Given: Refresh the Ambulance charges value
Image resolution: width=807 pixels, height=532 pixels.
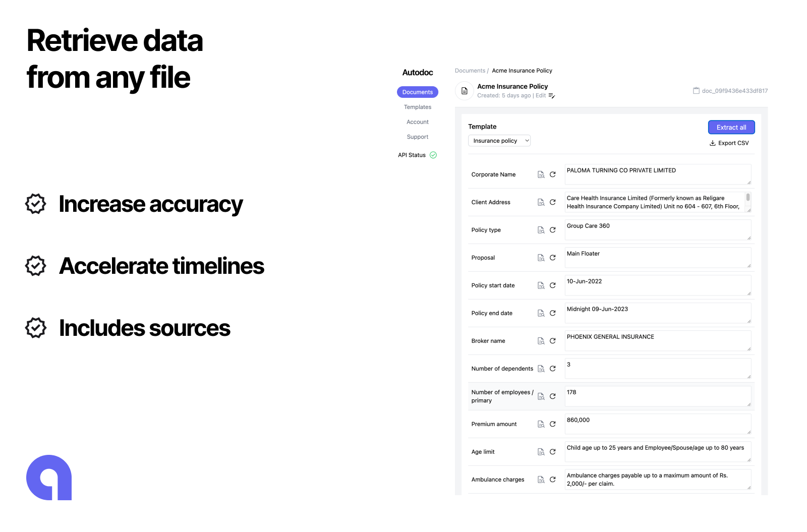Looking at the screenshot, I should pyautogui.click(x=553, y=480).
